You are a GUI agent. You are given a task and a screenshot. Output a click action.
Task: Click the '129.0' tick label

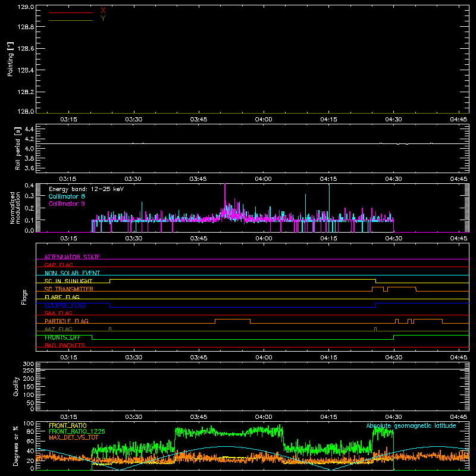(26, 7)
